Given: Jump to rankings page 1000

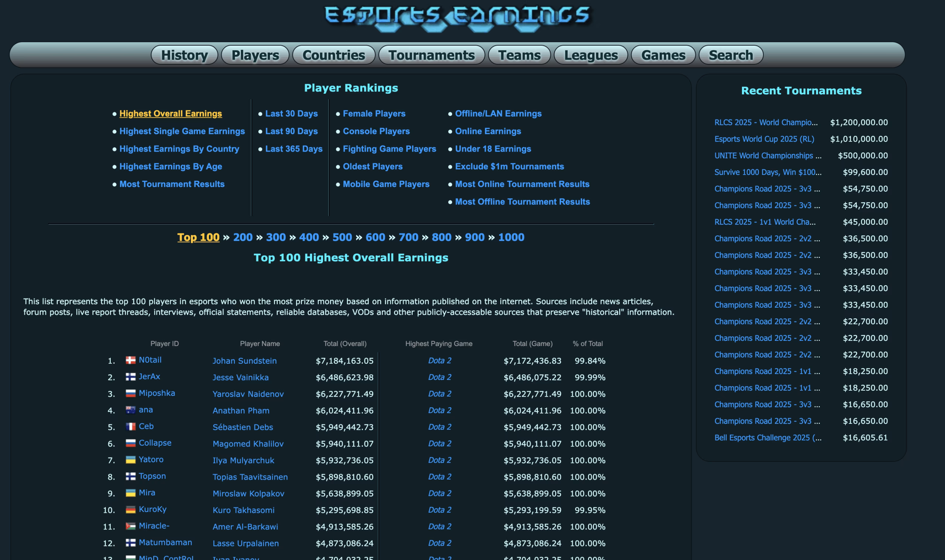Looking at the screenshot, I should coord(511,237).
